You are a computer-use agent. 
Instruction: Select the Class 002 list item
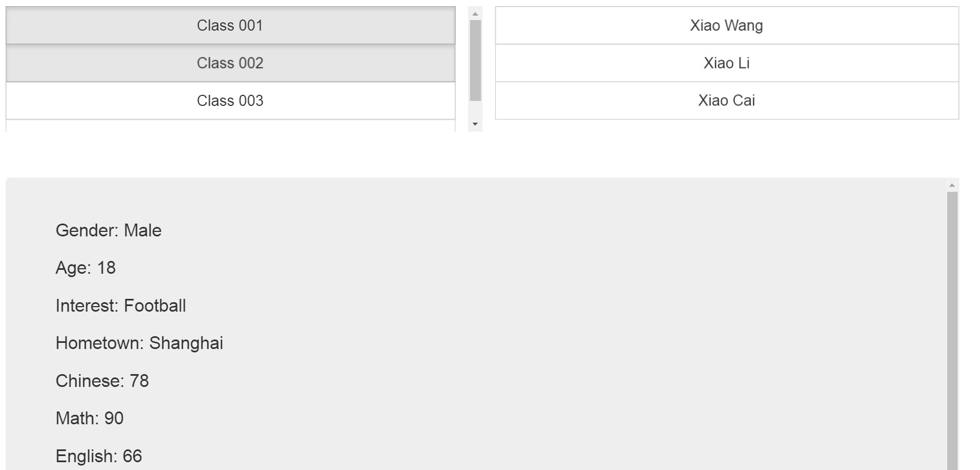[230, 63]
